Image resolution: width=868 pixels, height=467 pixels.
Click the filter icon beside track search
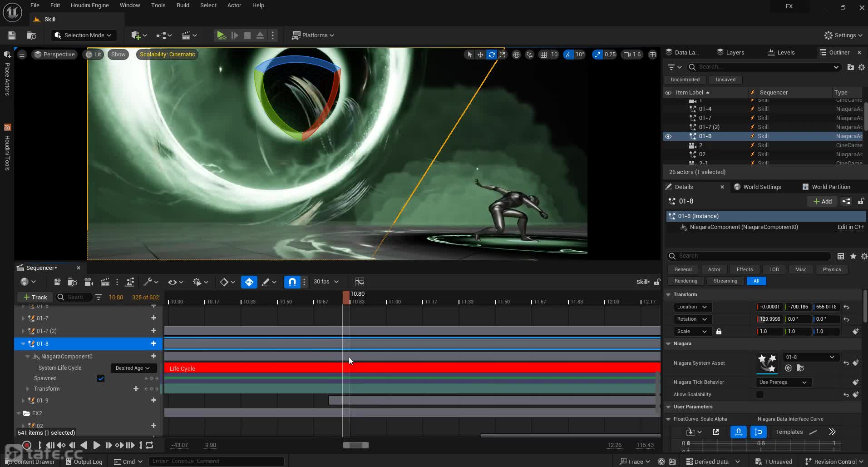[x=99, y=297]
